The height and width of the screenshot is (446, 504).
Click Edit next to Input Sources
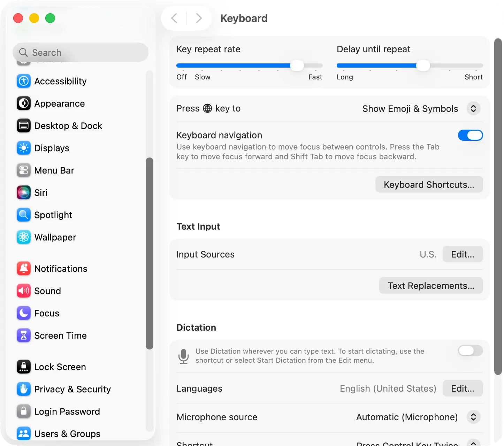point(463,254)
